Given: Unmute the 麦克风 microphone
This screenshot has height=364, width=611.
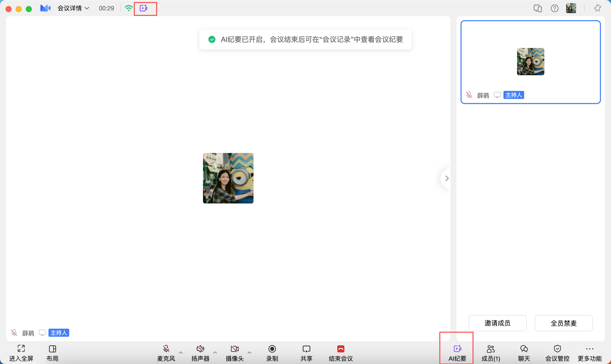Looking at the screenshot, I should click(166, 353).
